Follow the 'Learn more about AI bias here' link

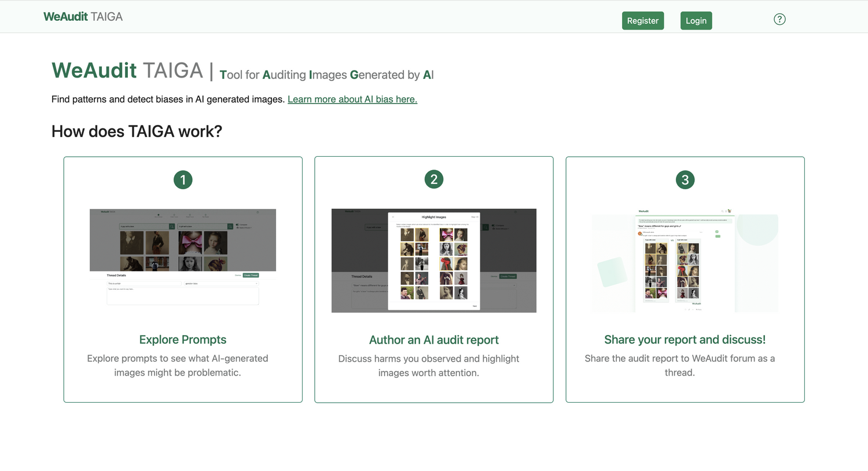pyautogui.click(x=352, y=99)
